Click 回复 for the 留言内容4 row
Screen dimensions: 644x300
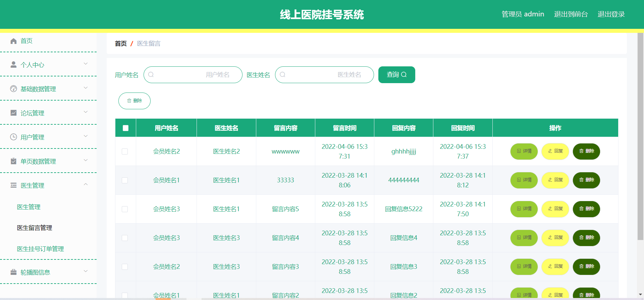(555, 238)
